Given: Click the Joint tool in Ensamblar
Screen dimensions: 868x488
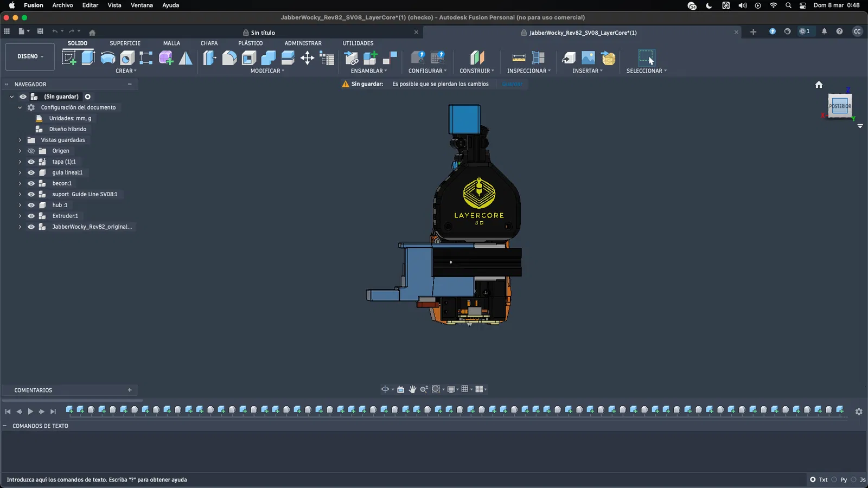Looking at the screenshot, I should coord(390,57).
